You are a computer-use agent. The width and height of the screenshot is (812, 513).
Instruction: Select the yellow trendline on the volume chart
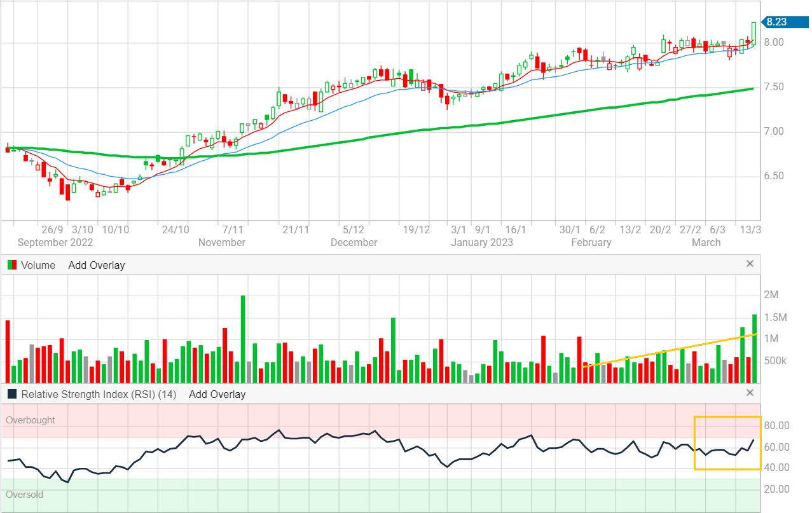point(668,349)
